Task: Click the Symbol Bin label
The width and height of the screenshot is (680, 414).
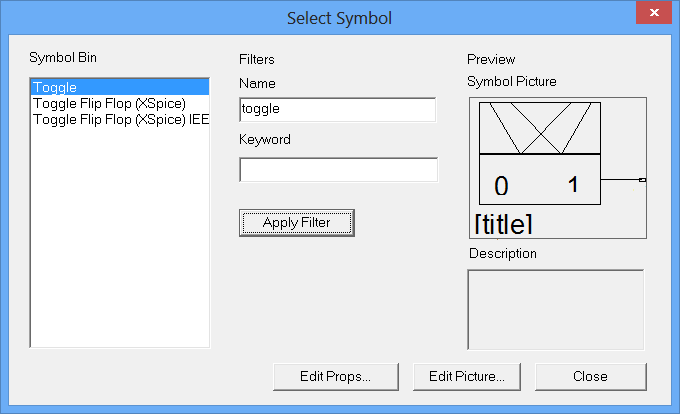Action: (x=64, y=56)
